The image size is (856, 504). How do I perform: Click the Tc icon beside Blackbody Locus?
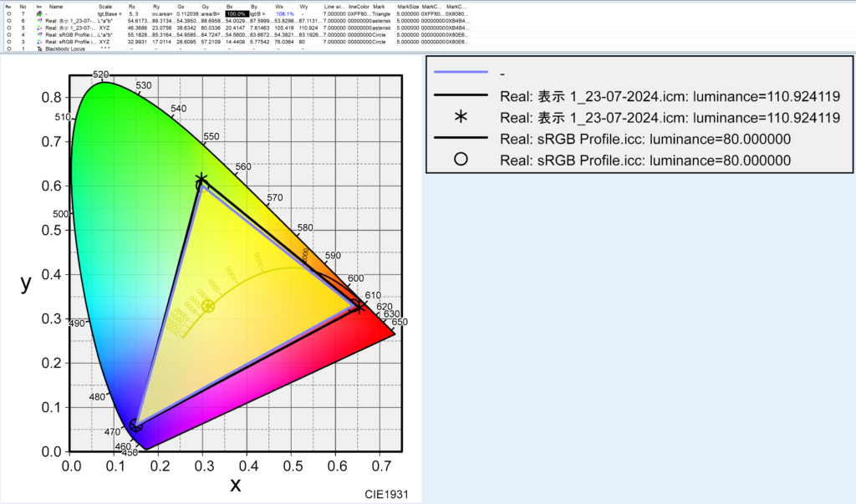click(39, 49)
